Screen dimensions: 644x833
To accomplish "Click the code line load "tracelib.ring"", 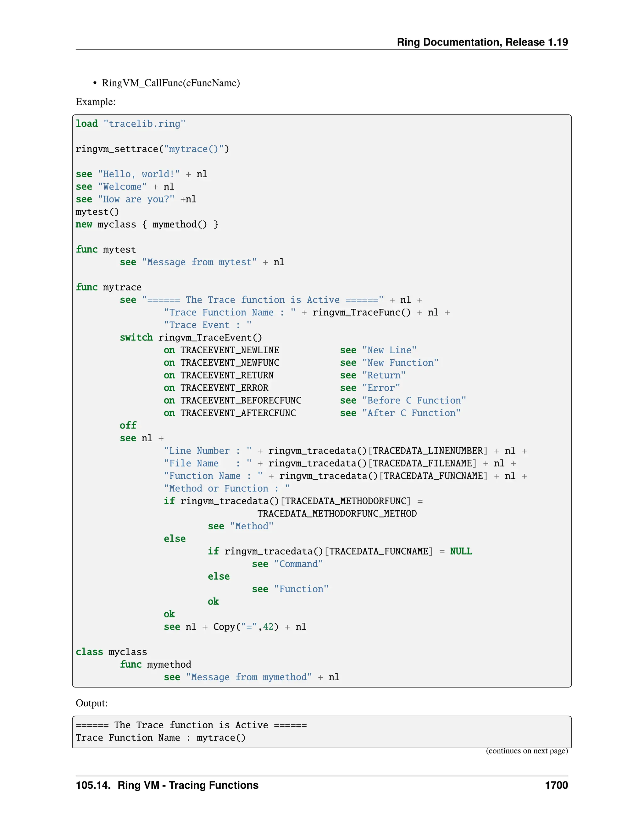I will pyautogui.click(x=130, y=124).
